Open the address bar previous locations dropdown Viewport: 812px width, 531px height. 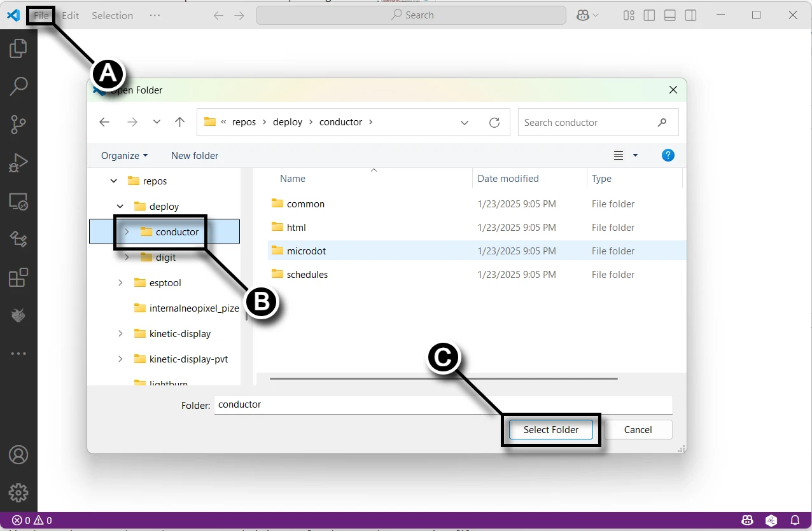coord(465,122)
